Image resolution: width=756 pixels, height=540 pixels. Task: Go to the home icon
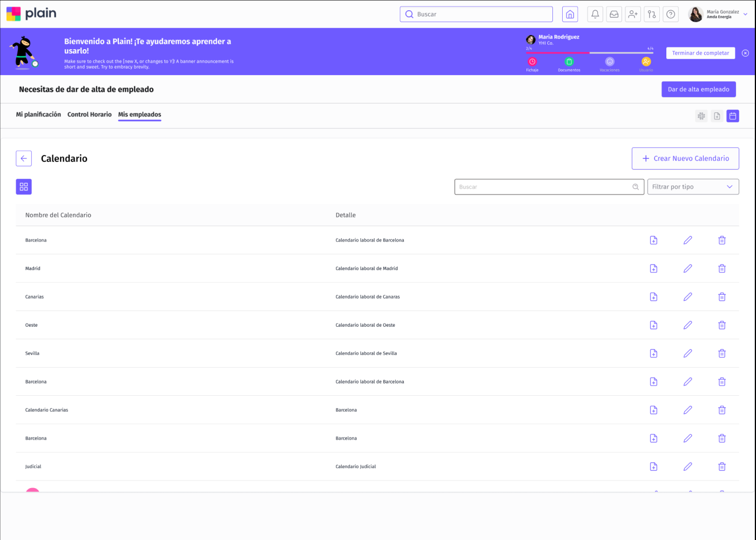coord(570,15)
